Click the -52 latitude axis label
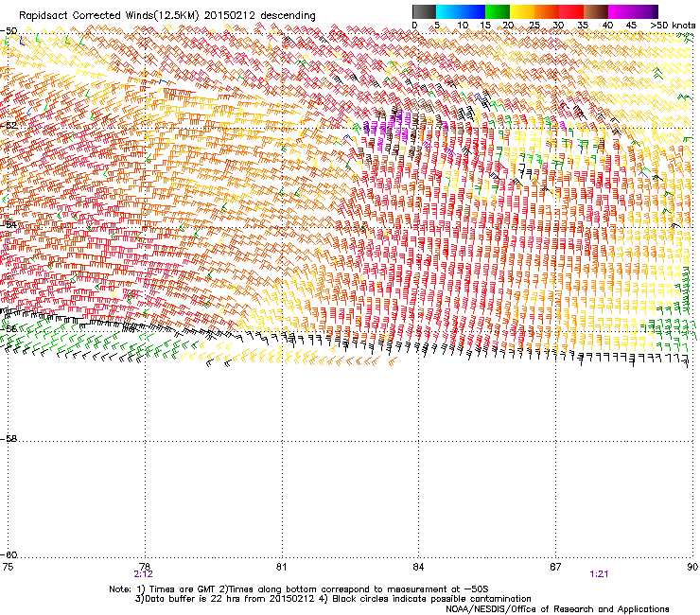 pos(9,126)
